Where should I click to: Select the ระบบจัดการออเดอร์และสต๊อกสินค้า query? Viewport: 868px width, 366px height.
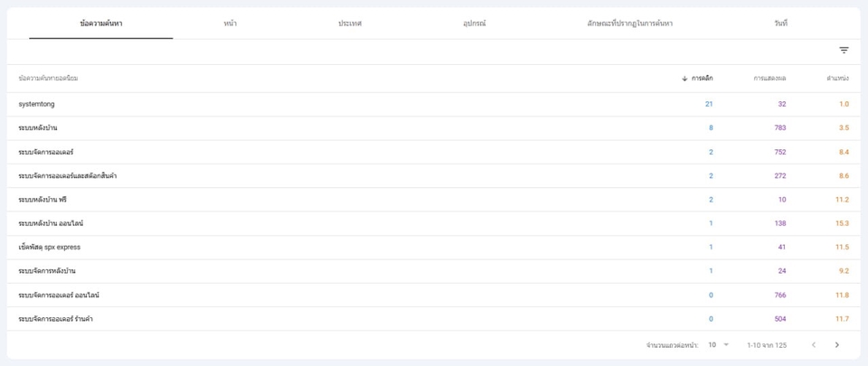pyautogui.click(x=68, y=176)
